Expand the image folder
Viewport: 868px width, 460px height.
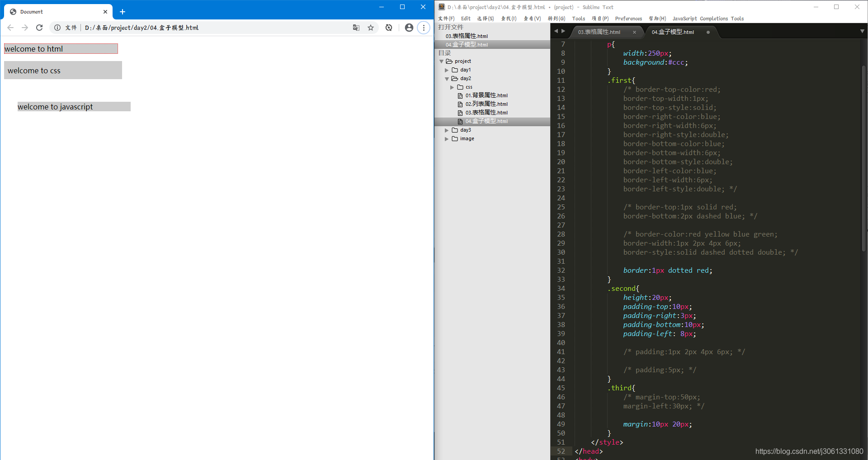pos(447,139)
